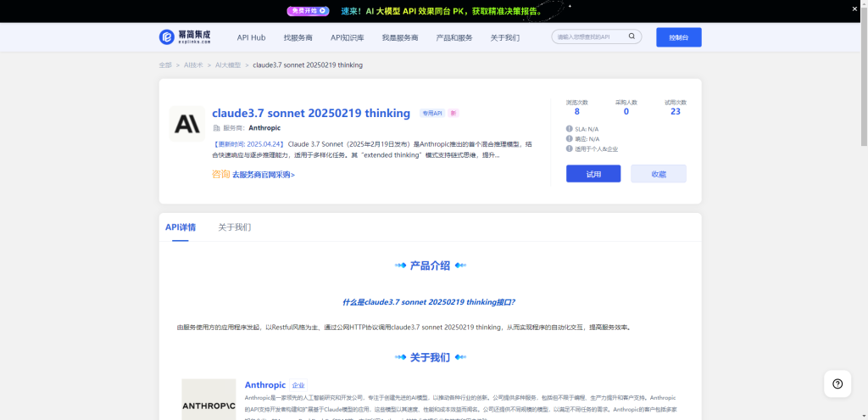Click the Anthropic AI logo thumbnail
The height and width of the screenshot is (420, 868).
(x=186, y=124)
